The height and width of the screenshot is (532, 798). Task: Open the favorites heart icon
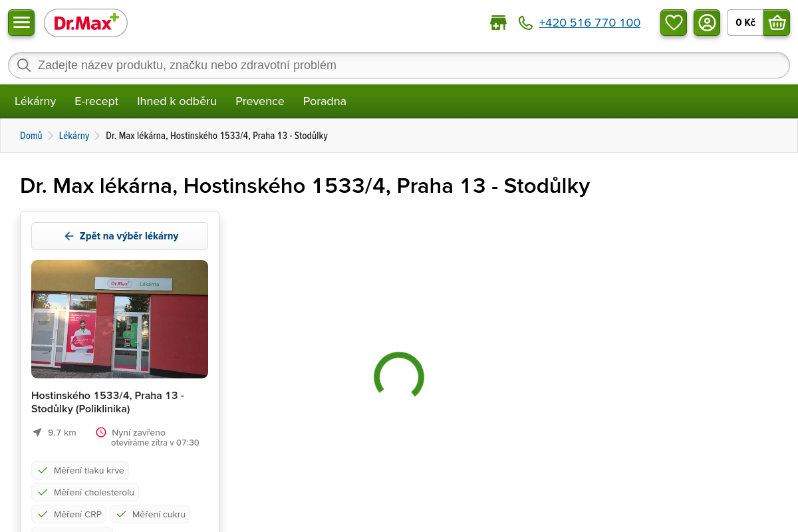pyautogui.click(x=674, y=23)
